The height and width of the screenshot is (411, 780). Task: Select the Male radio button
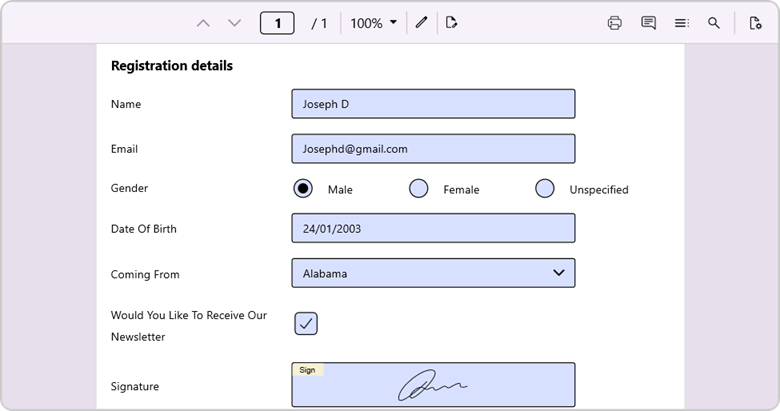pos(303,189)
